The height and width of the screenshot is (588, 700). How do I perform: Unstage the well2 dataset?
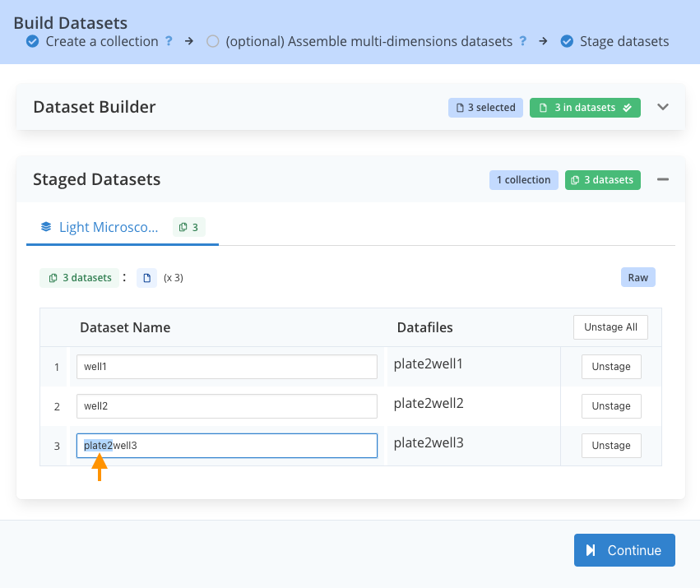coord(611,405)
